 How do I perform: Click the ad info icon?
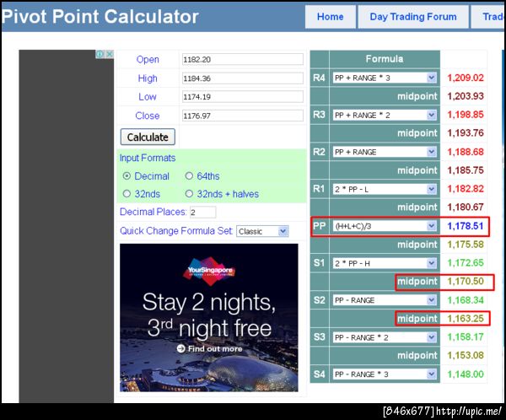[x=100, y=54]
